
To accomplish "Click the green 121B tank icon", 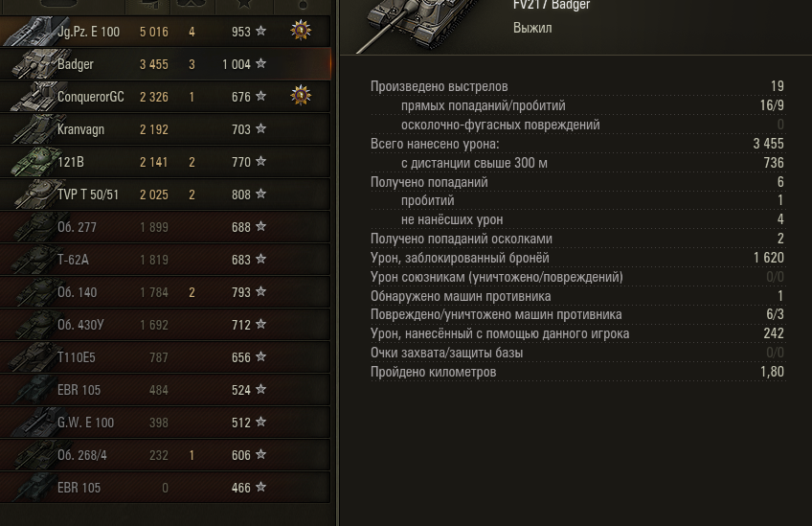I will (x=35, y=161).
